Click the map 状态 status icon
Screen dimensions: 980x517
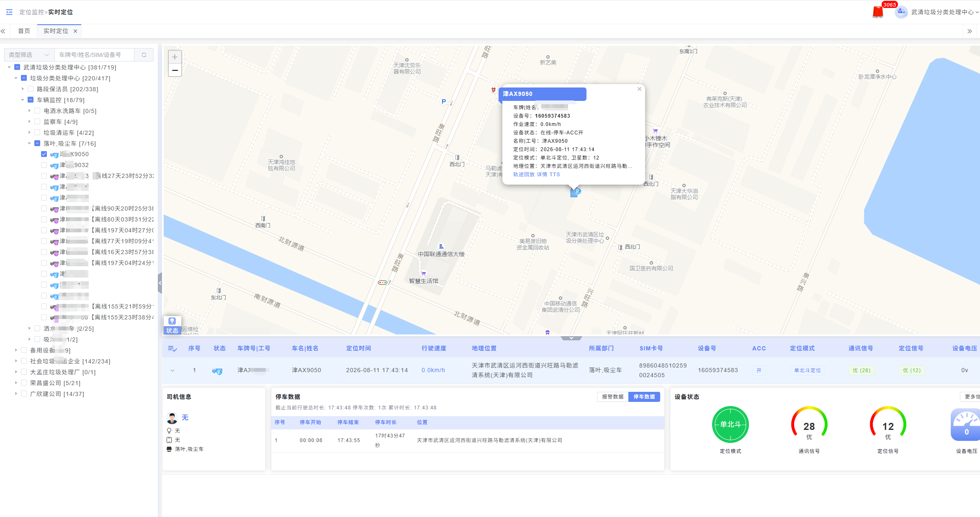(172, 325)
